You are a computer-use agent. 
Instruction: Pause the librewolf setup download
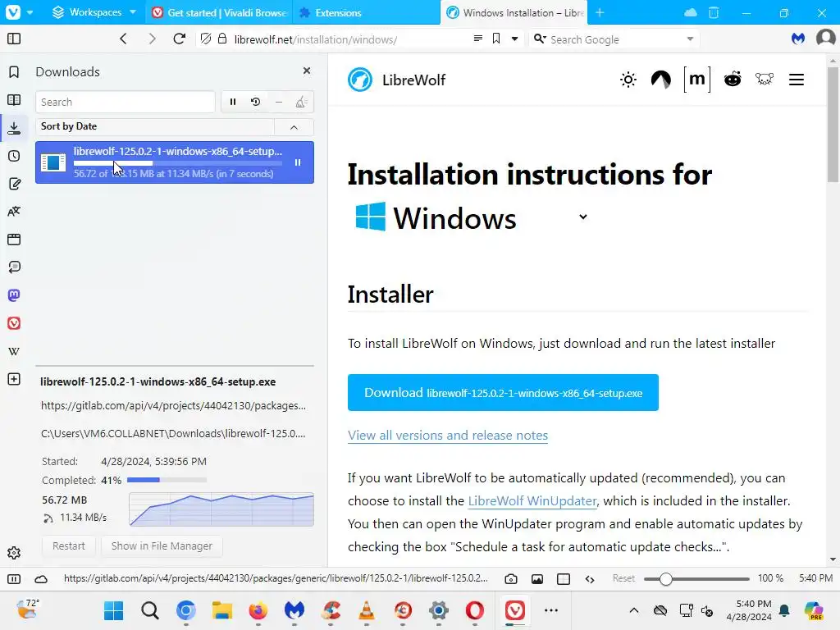pyautogui.click(x=298, y=162)
